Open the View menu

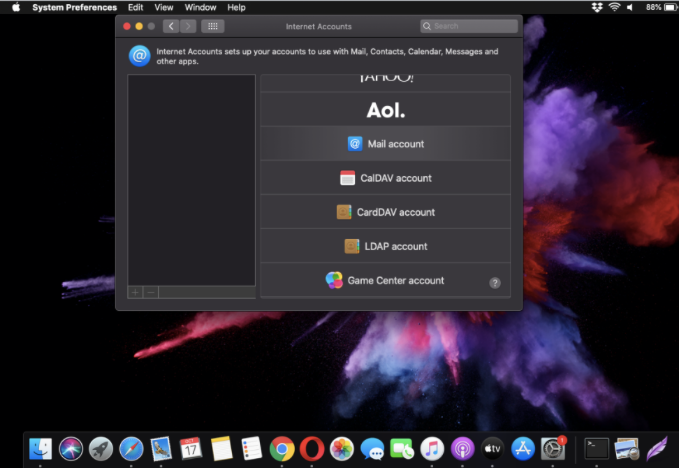pos(164,7)
